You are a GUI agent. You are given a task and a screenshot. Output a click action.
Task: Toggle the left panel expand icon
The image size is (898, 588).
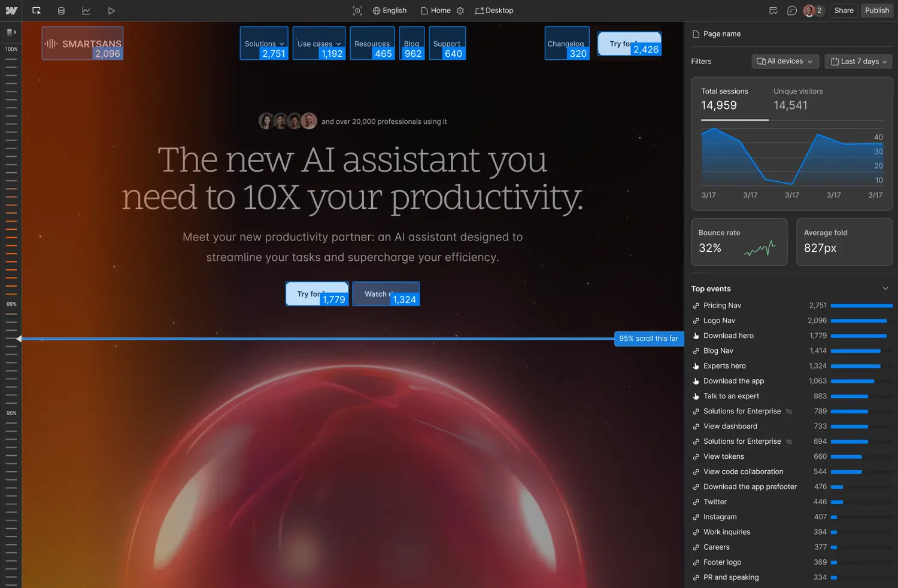(x=11, y=32)
